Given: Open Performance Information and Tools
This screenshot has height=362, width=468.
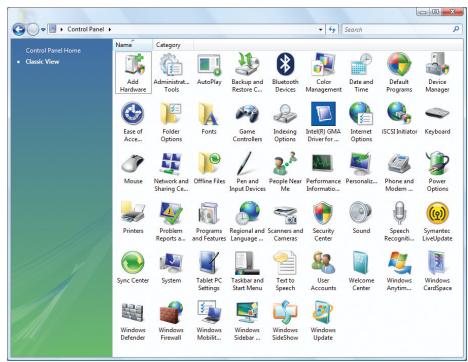Looking at the screenshot, I should tap(323, 172).
